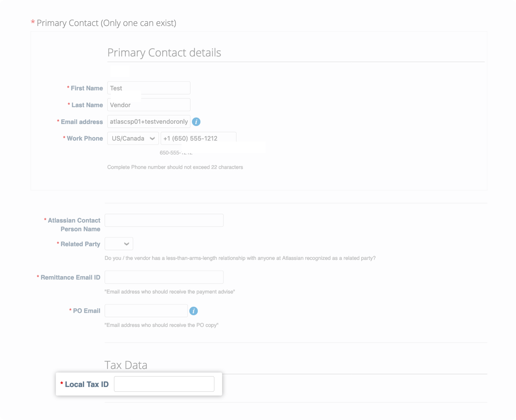Click inside the Local Tax ID box
Viewport: 516px width, 420px height.
[x=164, y=384]
